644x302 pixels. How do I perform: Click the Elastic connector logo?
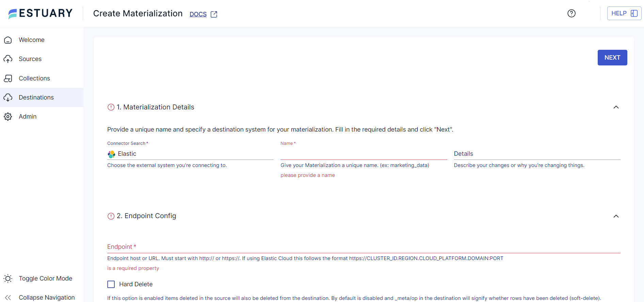click(111, 154)
